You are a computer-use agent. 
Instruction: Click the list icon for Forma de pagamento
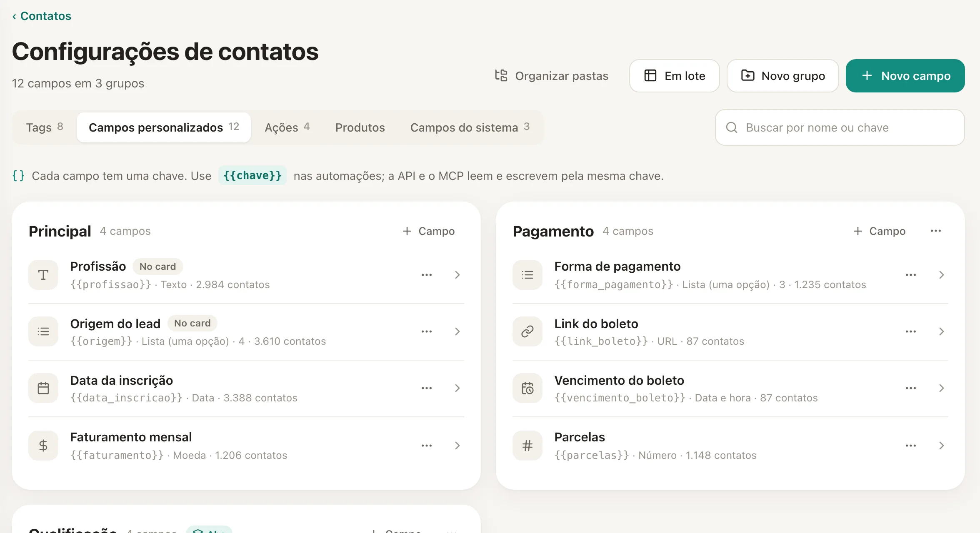(527, 275)
